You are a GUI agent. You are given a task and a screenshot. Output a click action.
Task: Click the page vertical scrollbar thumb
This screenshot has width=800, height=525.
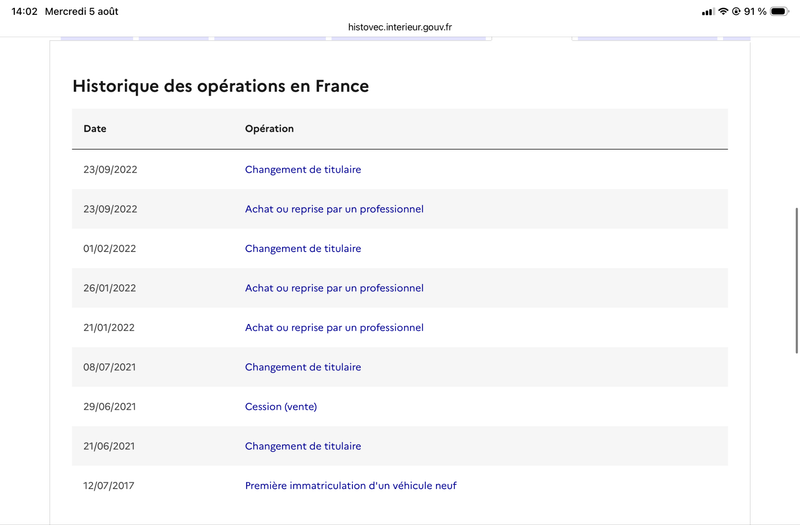(x=796, y=280)
